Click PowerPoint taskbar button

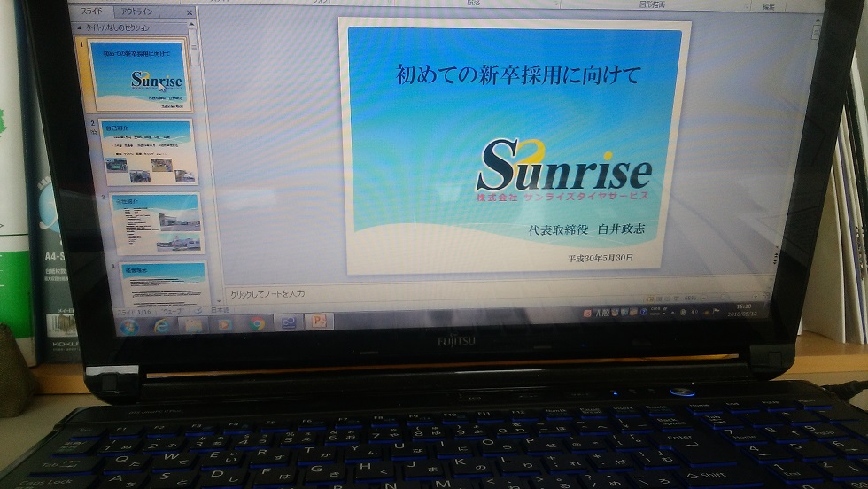coord(319,322)
